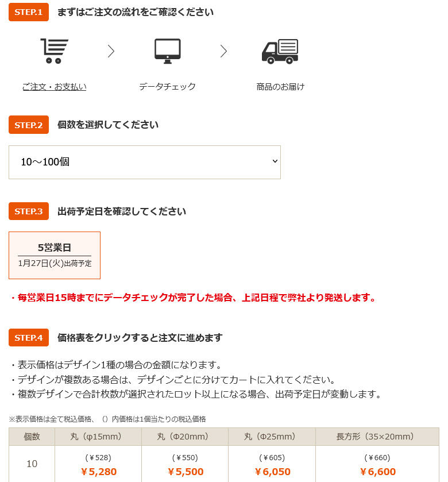Image resolution: width=448 pixels, height=482 pixels.
Task: Click the arrow between cart and data check
Action: pos(110,51)
